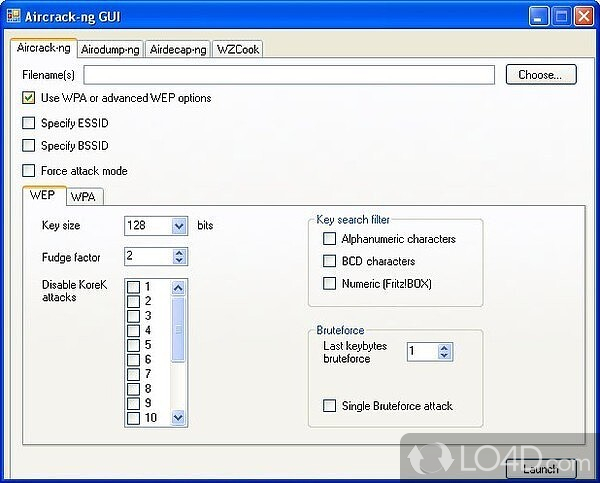Select the WEP sub-tab

coord(43,195)
